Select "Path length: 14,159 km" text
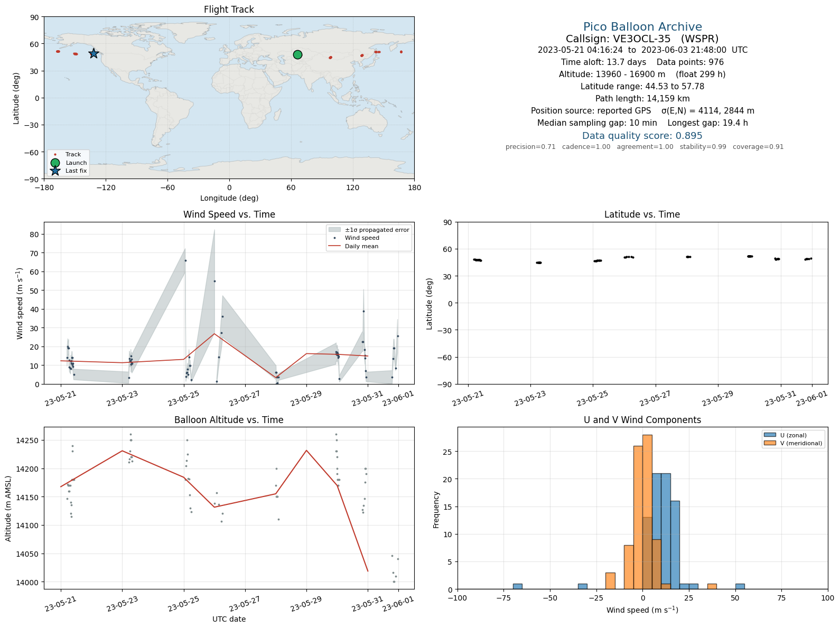The image size is (840, 628). pyautogui.click(x=642, y=99)
